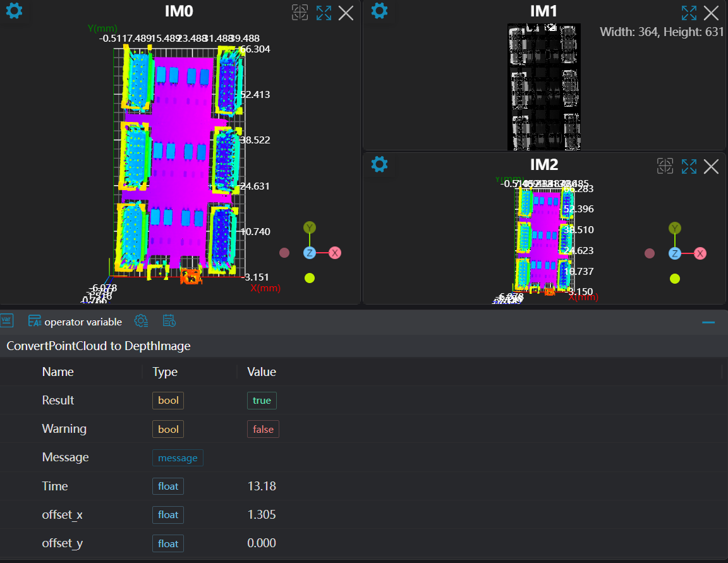Click the calendar clock history icon
The height and width of the screenshot is (563, 728).
coord(169,321)
